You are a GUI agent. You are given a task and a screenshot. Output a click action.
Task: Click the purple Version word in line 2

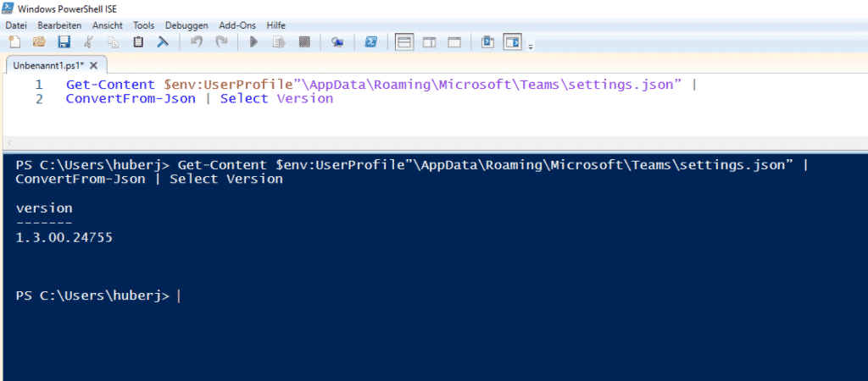tap(305, 99)
